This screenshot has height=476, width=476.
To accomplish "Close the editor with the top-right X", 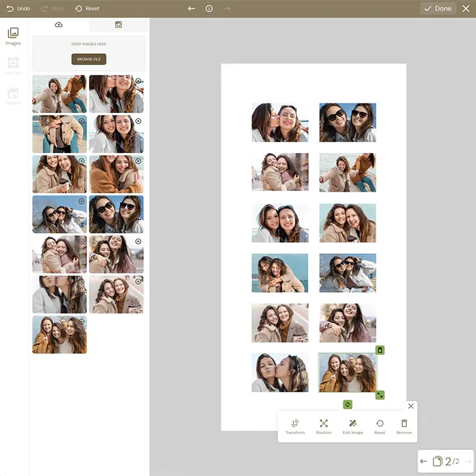I will [466, 8].
